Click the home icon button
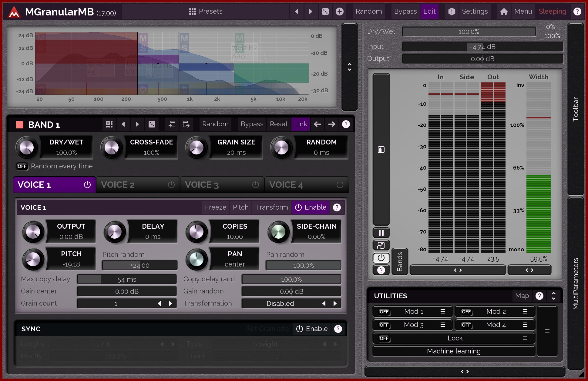 [504, 12]
